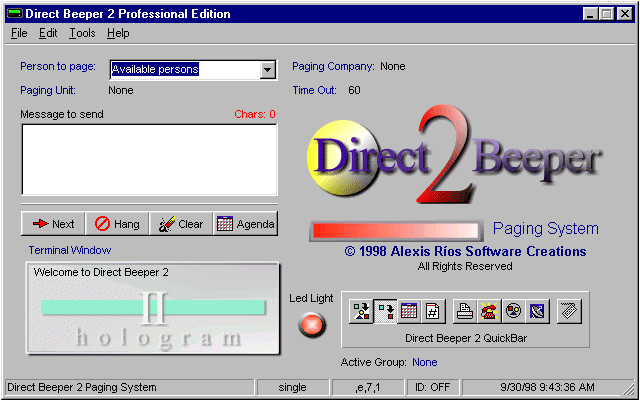The height and width of the screenshot is (400, 640).
Task: Open the Agenda button
Action: (245, 224)
